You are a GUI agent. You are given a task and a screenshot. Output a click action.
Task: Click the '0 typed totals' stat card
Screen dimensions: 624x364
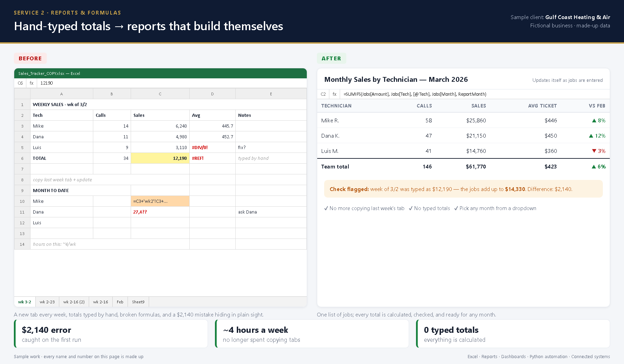point(513,334)
